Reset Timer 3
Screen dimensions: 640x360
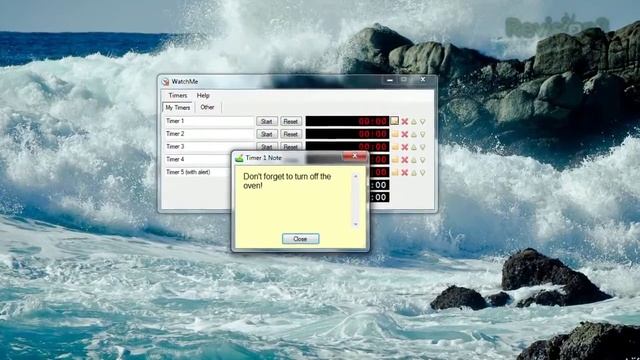tap(291, 146)
